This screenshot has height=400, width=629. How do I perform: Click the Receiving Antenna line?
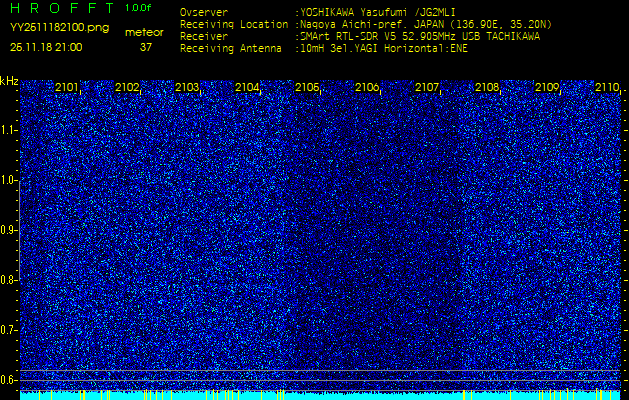point(324,49)
